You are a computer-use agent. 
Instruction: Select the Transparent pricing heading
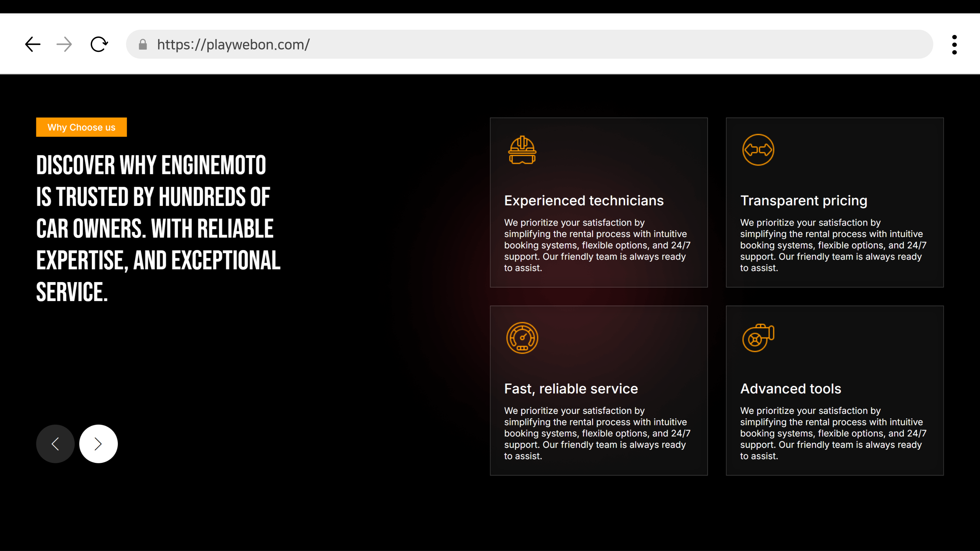point(803,200)
